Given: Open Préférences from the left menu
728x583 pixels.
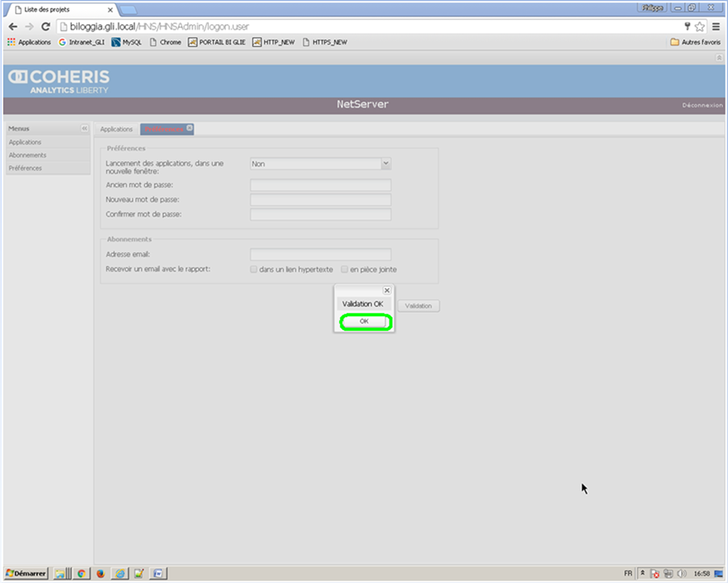Looking at the screenshot, I should coord(25,168).
